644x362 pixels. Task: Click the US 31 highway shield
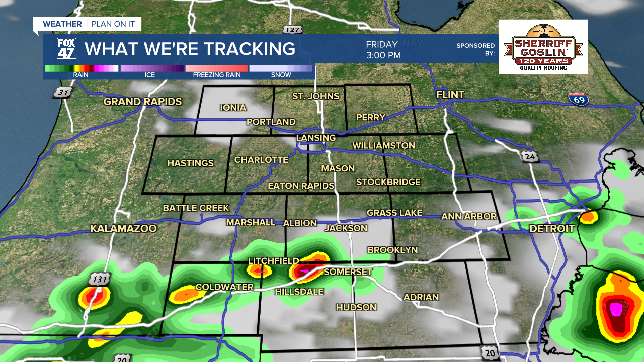click(x=62, y=92)
